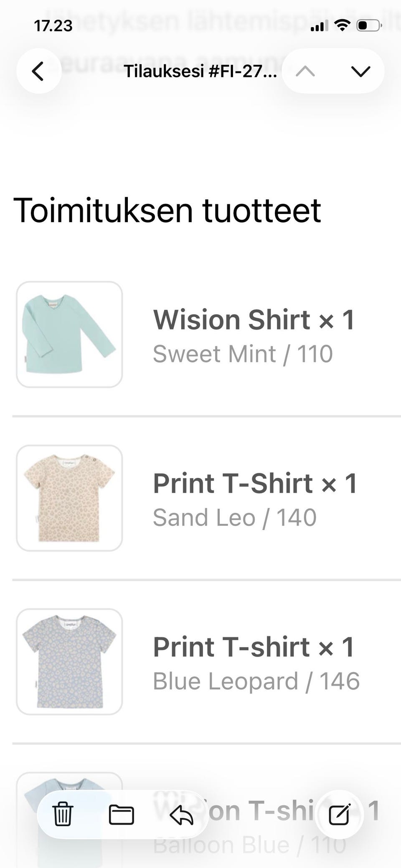Go to previous message with up chevron
401x868 pixels.
pyautogui.click(x=305, y=71)
